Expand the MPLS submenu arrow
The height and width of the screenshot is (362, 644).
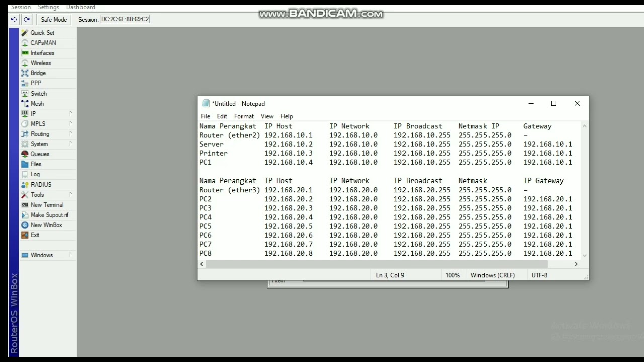[71, 123]
